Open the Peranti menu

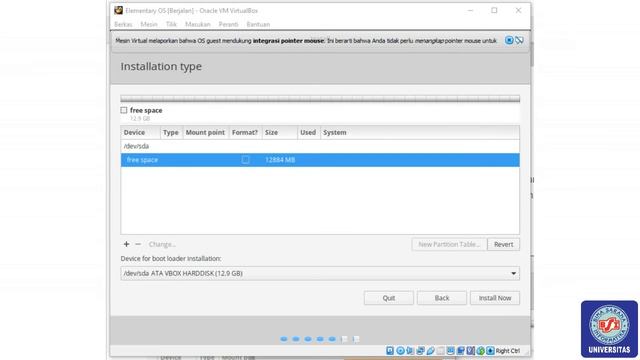tap(228, 24)
